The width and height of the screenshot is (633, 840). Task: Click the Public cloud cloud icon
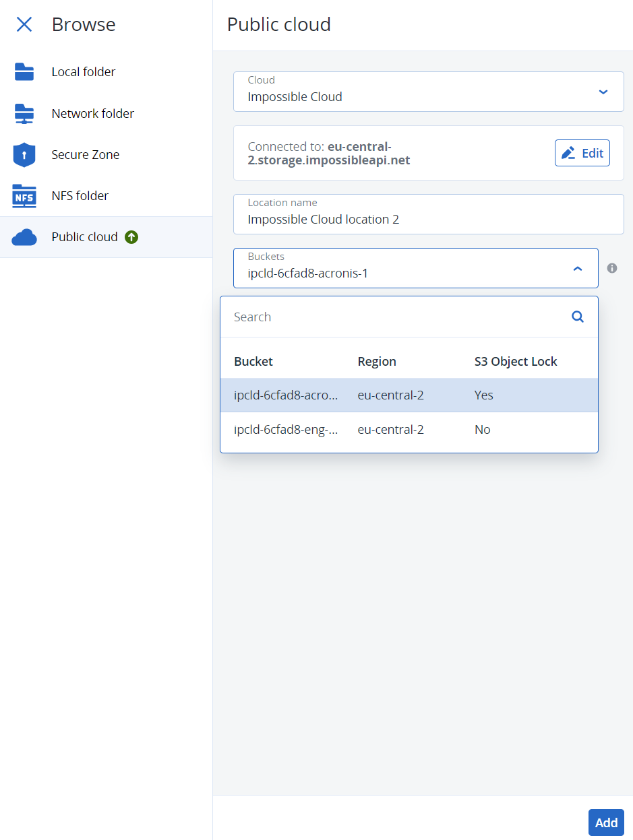24,236
